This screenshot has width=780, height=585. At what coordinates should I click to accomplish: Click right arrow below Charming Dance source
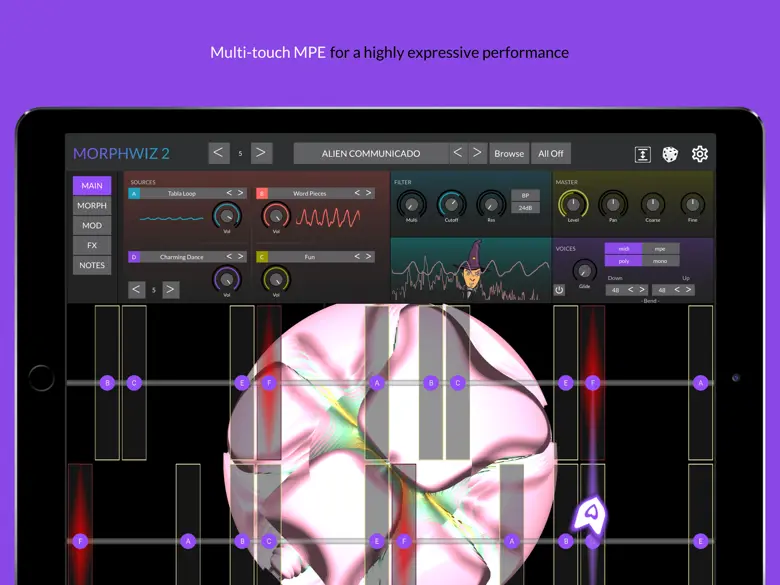click(x=170, y=290)
